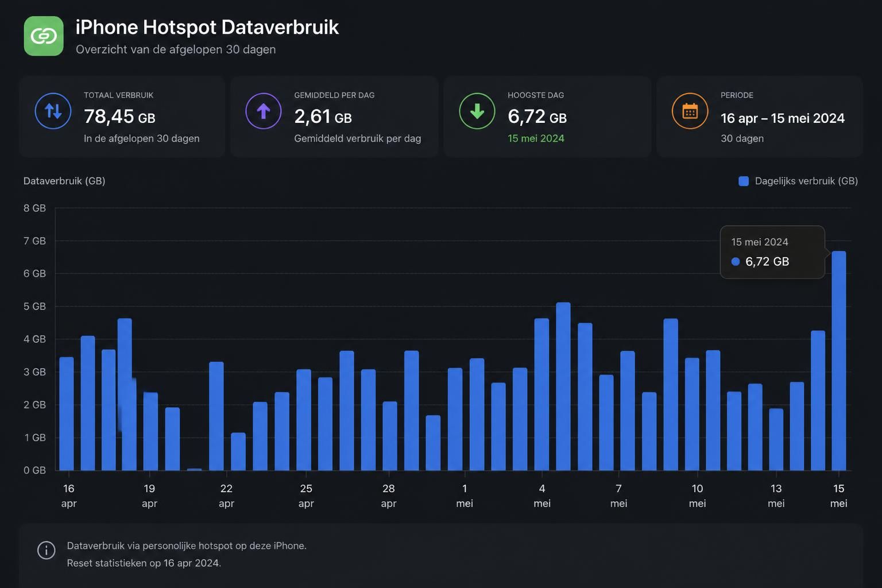This screenshot has width=882, height=588.
Task: Click the Periode label
Action: pos(737,95)
